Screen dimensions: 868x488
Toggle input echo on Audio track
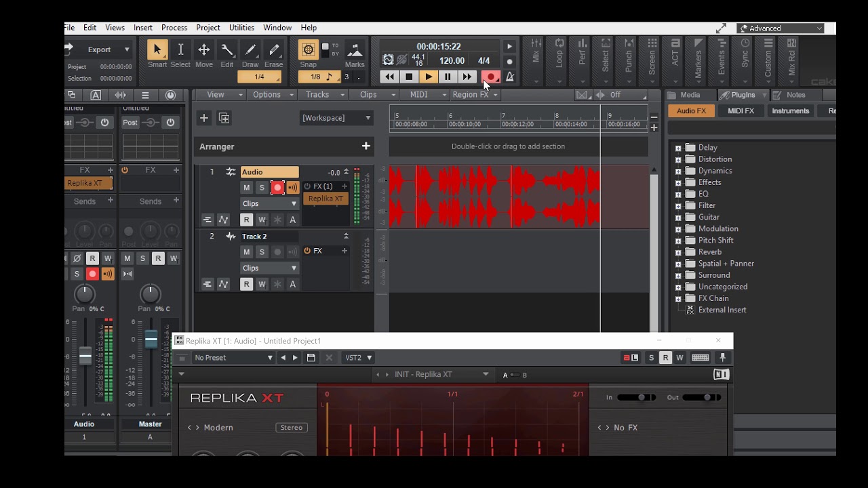tap(292, 188)
